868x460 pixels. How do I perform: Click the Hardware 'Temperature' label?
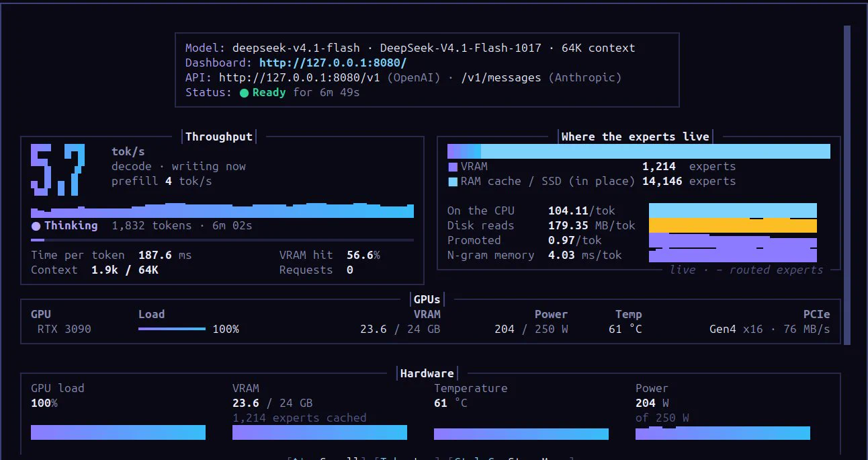[471, 388]
